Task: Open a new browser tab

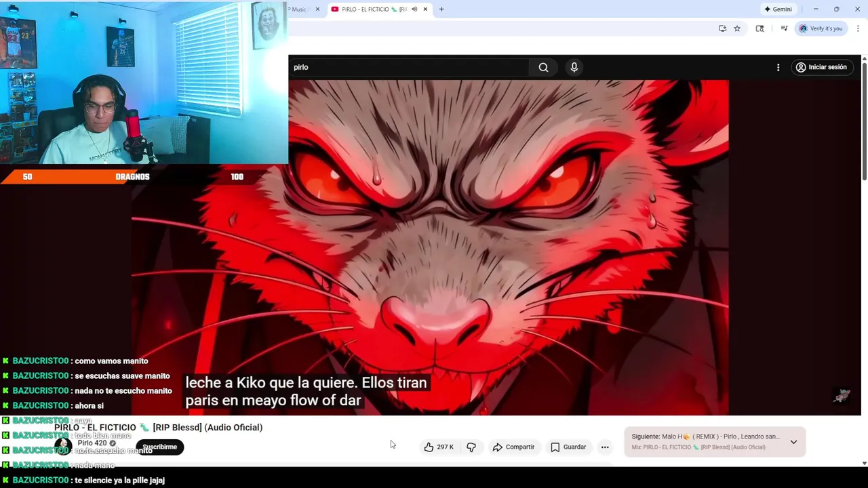Action: [x=441, y=9]
